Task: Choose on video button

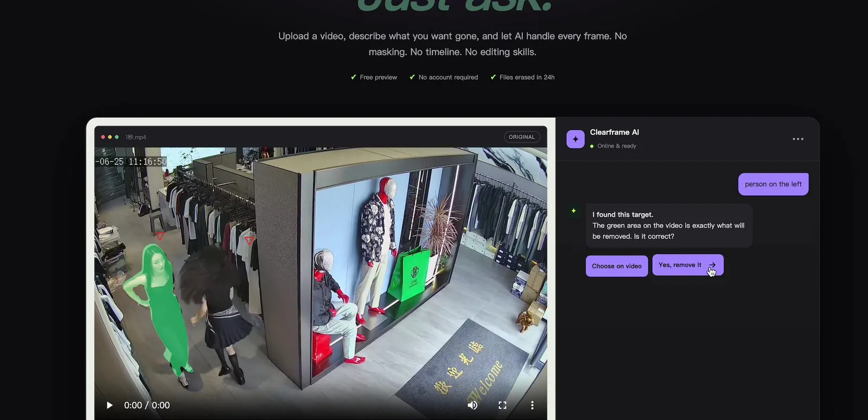Action: pyautogui.click(x=617, y=266)
